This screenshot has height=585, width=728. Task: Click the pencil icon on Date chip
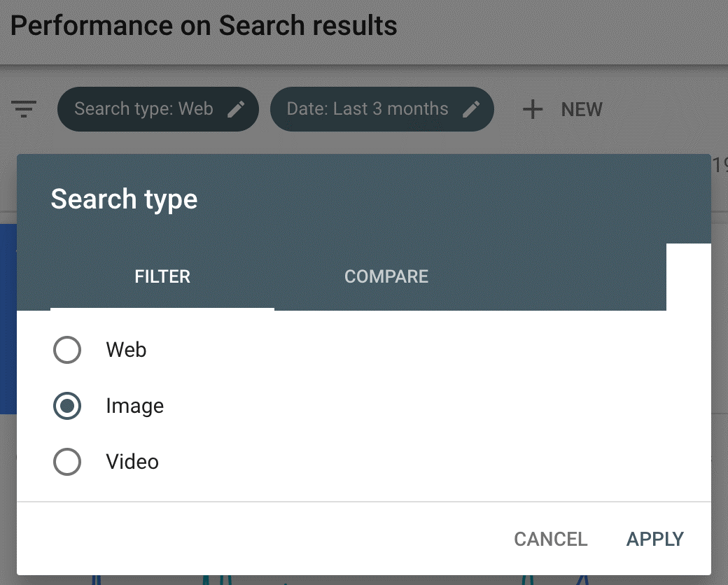tap(471, 110)
